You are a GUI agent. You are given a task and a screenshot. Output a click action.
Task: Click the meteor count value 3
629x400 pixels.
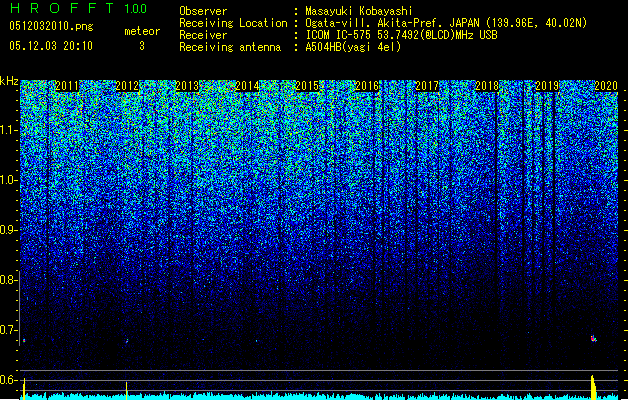(142, 46)
